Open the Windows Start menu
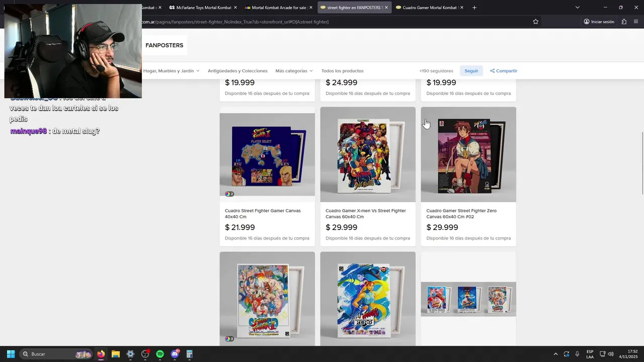The image size is (644, 362). (11, 354)
